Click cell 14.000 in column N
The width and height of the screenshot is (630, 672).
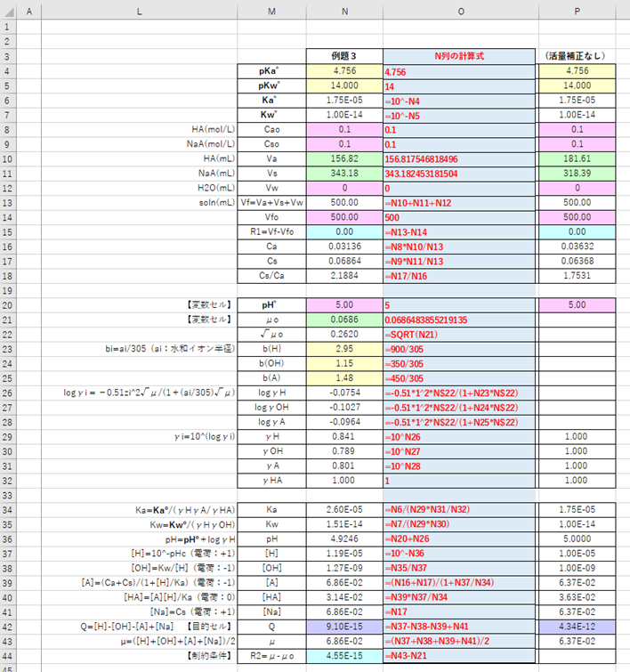click(344, 85)
